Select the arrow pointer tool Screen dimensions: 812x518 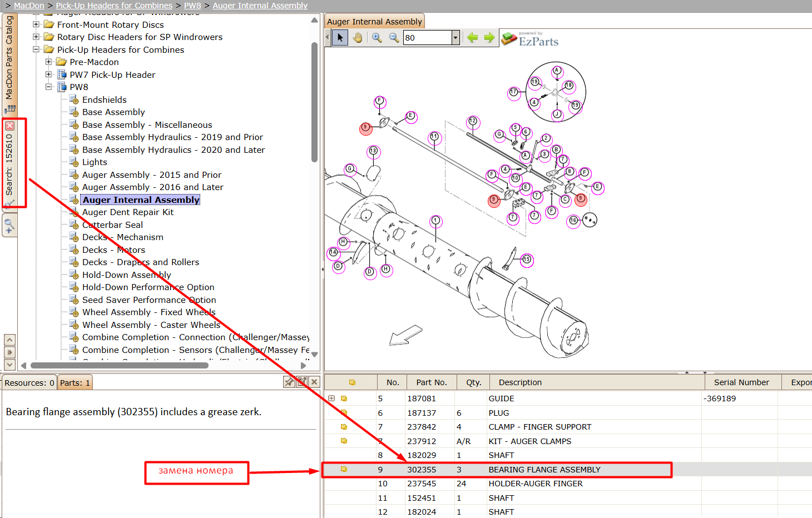340,38
